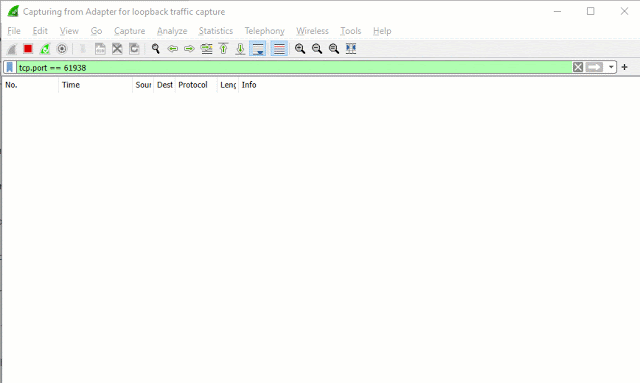The width and height of the screenshot is (640, 383).
Task: Restart current capture with green fin icon
Action: [45, 49]
